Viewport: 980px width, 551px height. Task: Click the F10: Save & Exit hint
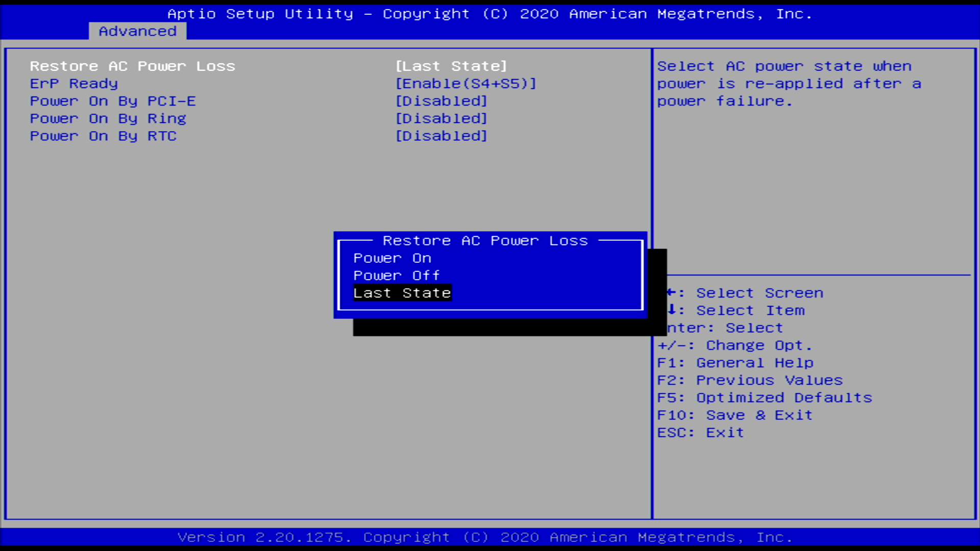pos(734,415)
